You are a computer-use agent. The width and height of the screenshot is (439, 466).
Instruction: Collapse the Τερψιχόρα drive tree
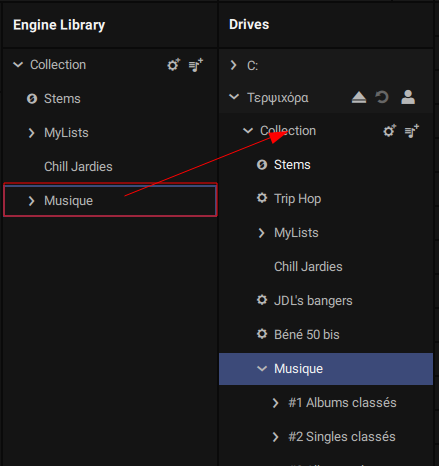234,97
